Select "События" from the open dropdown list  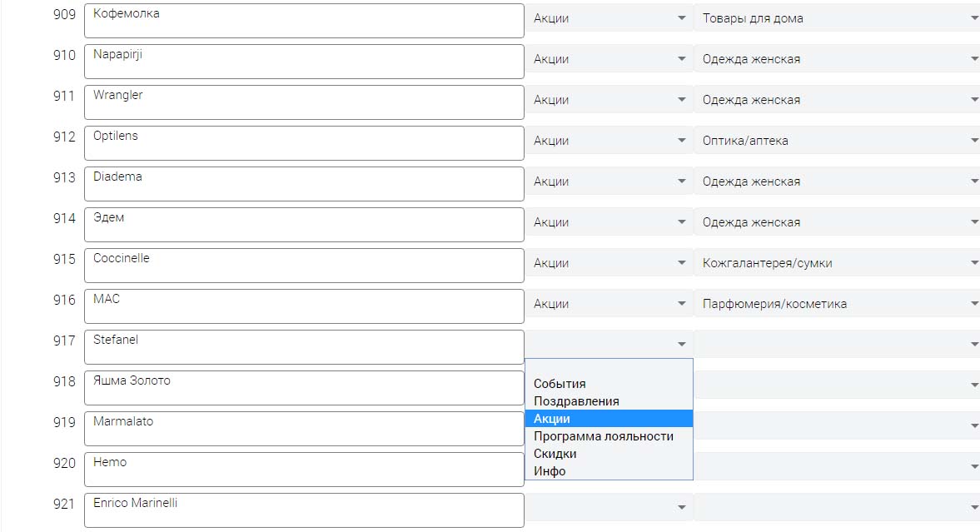(560, 384)
